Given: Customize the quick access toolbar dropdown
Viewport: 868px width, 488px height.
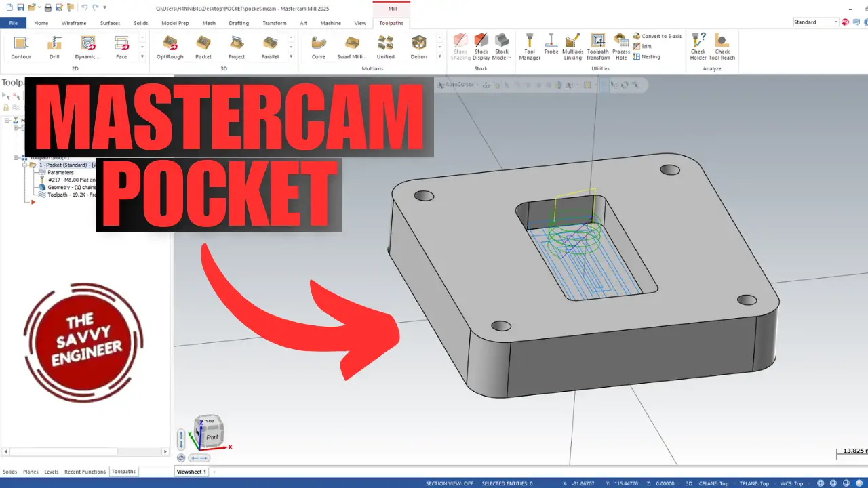Looking at the screenshot, I should coord(104,7).
